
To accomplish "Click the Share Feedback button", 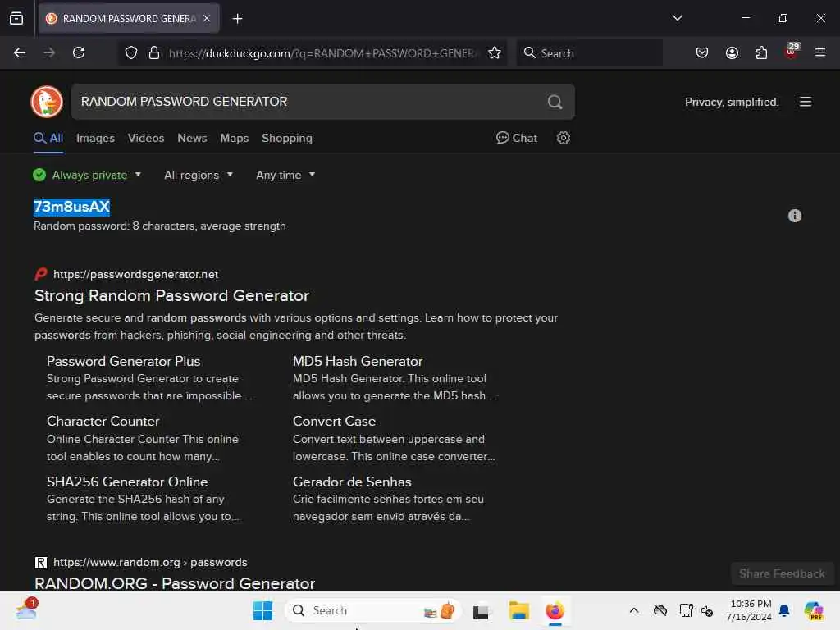I will coord(782,573).
